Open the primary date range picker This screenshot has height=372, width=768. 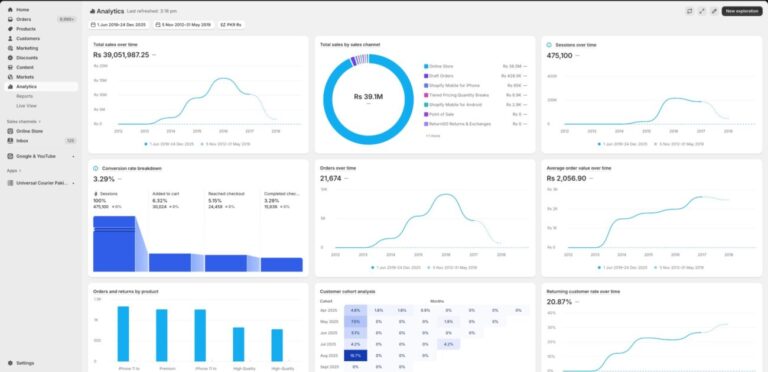[119, 24]
